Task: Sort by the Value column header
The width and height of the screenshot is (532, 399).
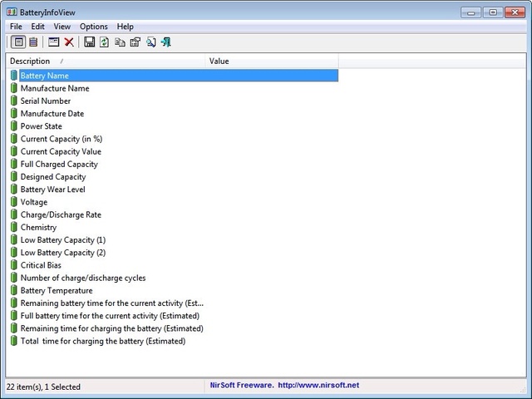Action: [272, 61]
